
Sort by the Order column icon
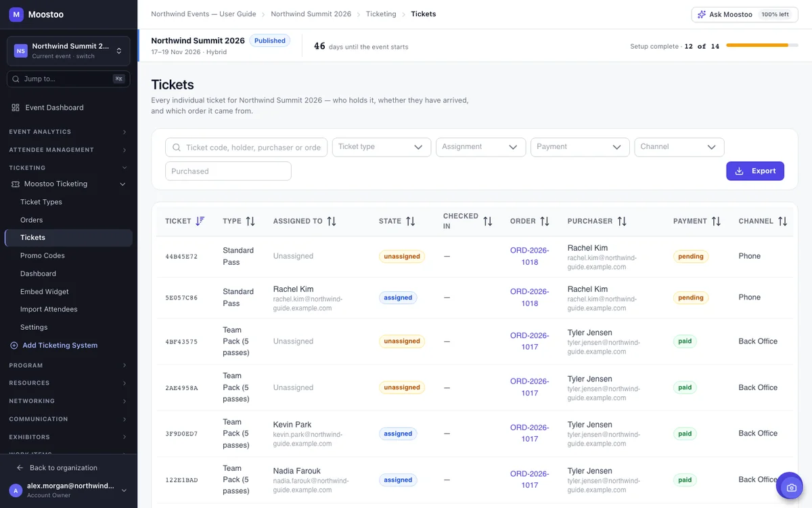[545, 221]
